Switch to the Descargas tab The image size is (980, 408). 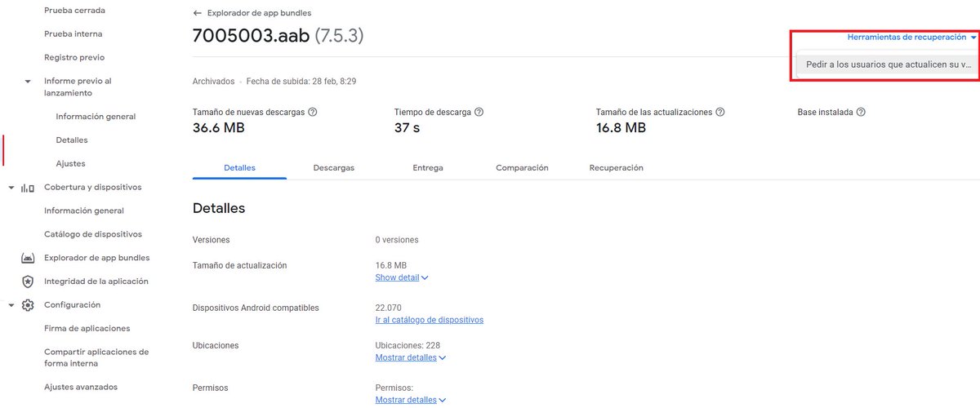tap(334, 167)
